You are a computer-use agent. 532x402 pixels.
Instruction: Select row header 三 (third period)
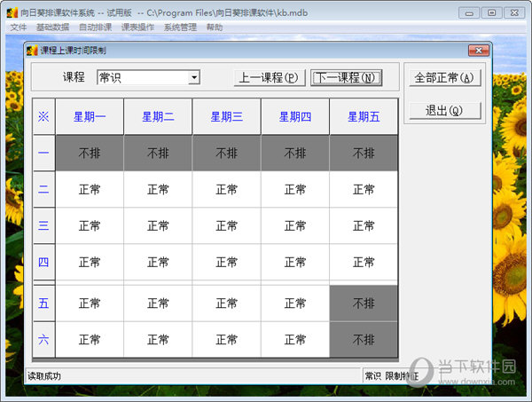pyautogui.click(x=43, y=225)
